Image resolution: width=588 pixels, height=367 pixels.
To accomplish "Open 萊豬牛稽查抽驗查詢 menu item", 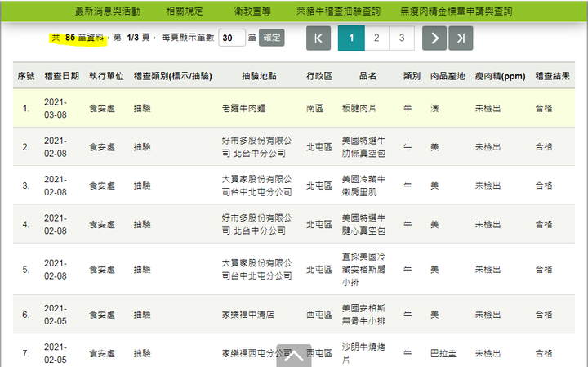I will click(338, 11).
